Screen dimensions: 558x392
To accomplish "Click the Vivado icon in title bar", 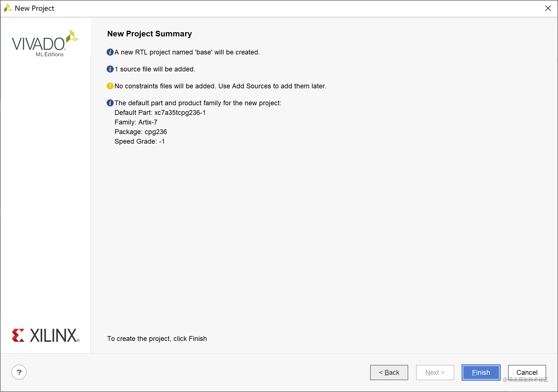I will coord(8,8).
